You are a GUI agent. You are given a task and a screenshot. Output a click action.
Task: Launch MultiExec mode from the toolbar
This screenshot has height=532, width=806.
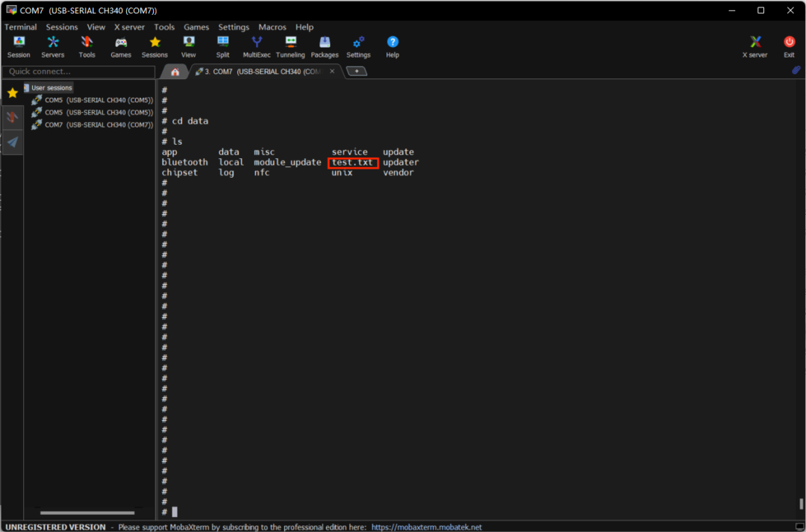click(257, 47)
